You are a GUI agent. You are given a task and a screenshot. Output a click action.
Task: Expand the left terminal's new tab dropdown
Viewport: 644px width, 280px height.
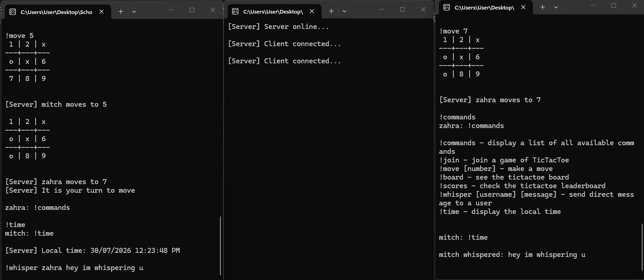coord(134,12)
